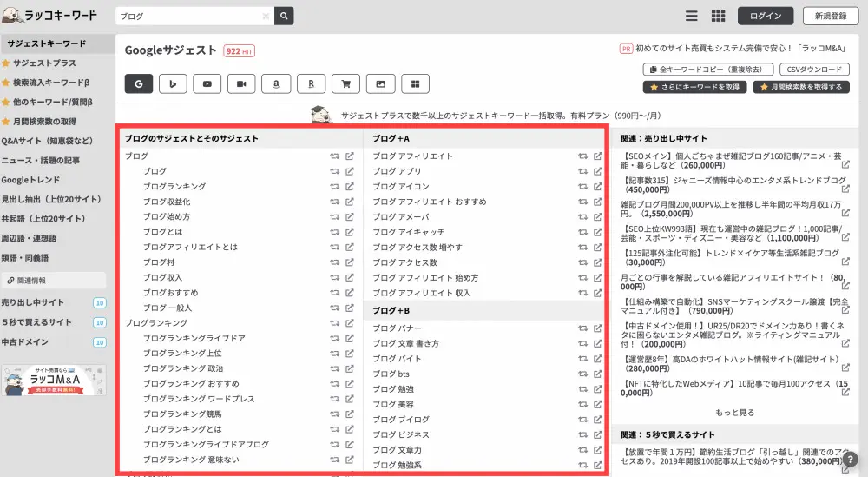868x477 pixels.
Task: Click the ブログアフィリエイトとは keyword
Action: pyautogui.click(x=190, y=247)
